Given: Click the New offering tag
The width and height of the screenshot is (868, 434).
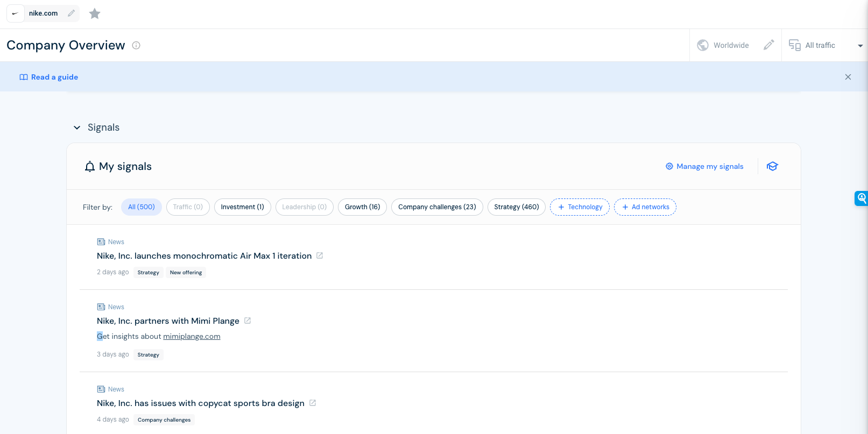Looking at the screenshot, I should (x=186, y=273).
